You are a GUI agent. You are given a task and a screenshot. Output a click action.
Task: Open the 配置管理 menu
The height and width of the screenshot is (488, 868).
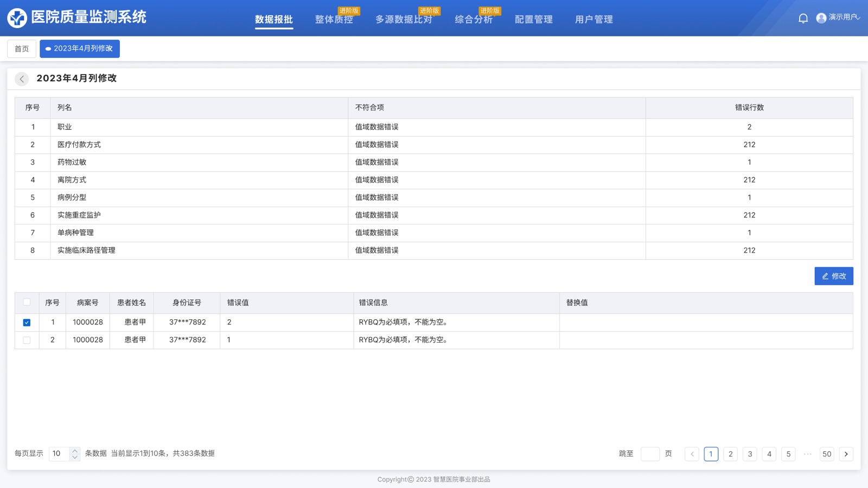tap(534, 20)
